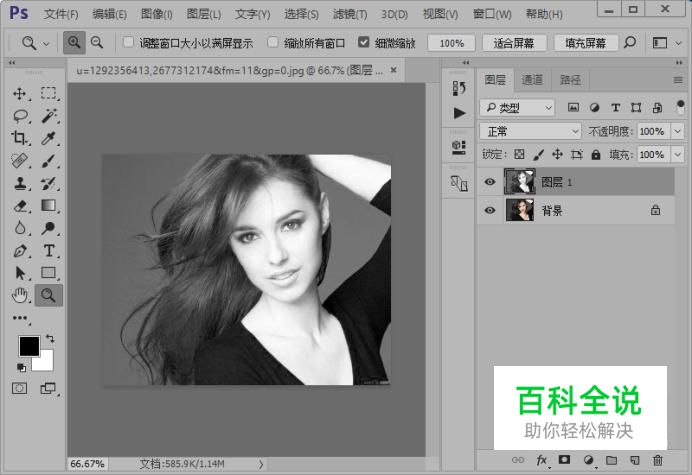692x475 pixels.
Task: Open the 文件(F) menu
Action: click(61, 14)
